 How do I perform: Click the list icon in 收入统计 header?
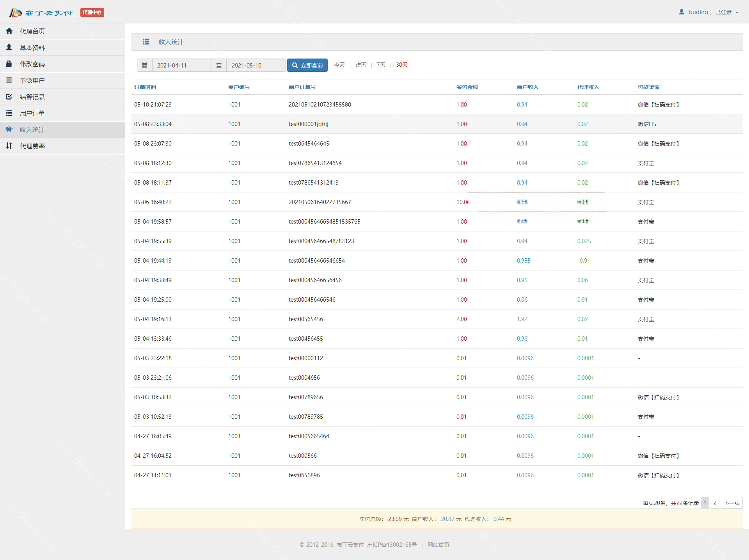click(x=146, y=42)
